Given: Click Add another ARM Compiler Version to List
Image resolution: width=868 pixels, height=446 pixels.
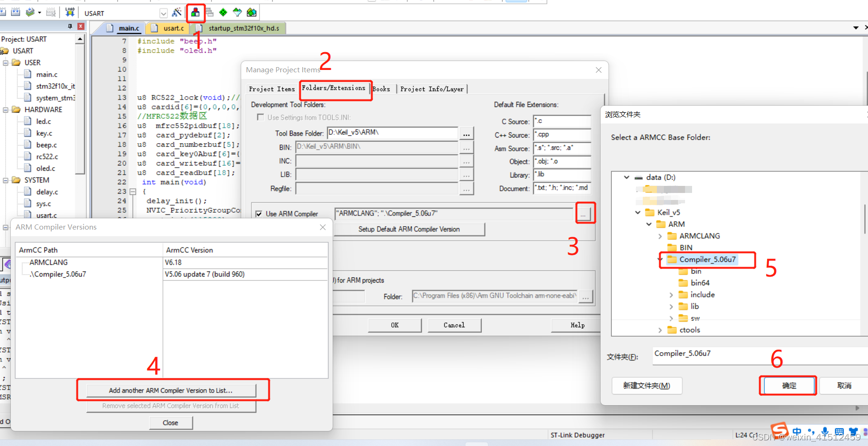Looking at the screenshot, I should coord(171,390).
